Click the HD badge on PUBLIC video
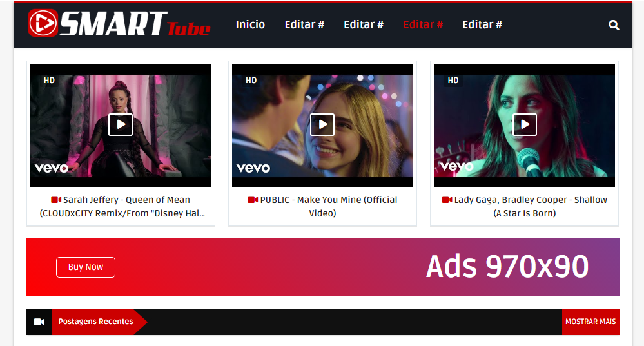 (x=251, y=81)
